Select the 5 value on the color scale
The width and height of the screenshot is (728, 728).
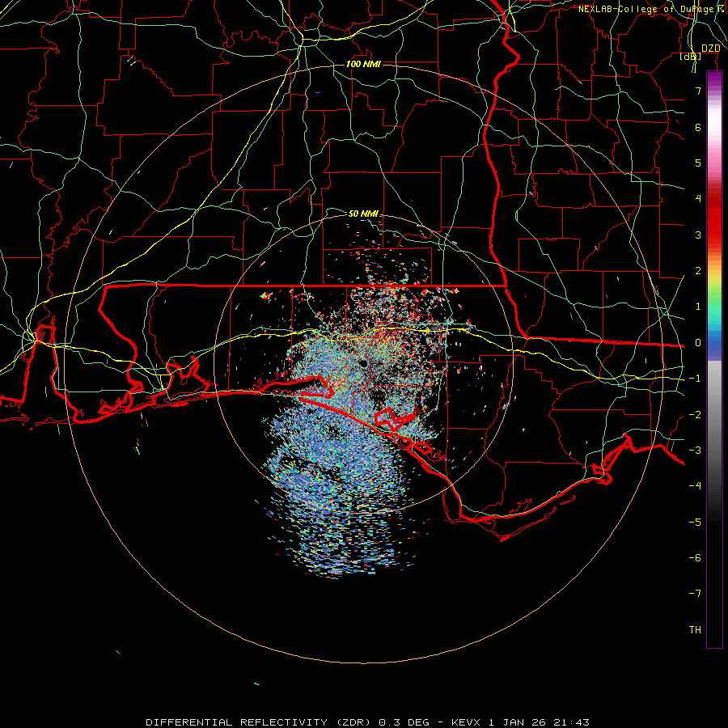click(x=698, y=163)
